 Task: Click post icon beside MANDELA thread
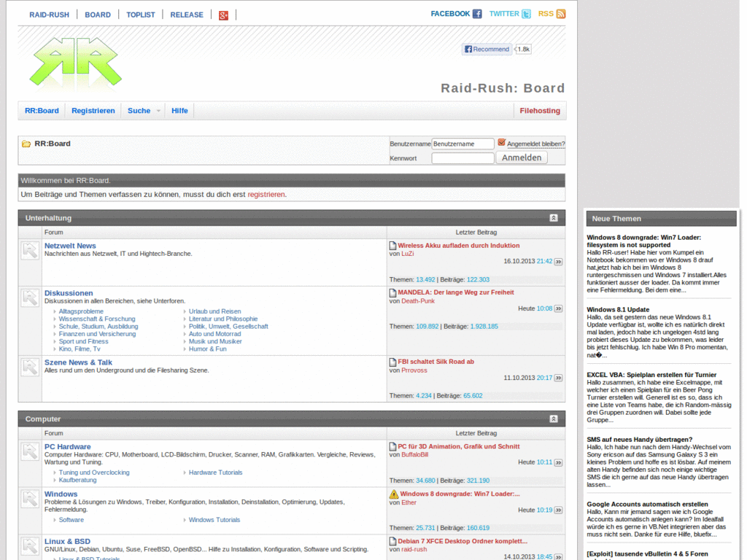[x=392, y=293]
